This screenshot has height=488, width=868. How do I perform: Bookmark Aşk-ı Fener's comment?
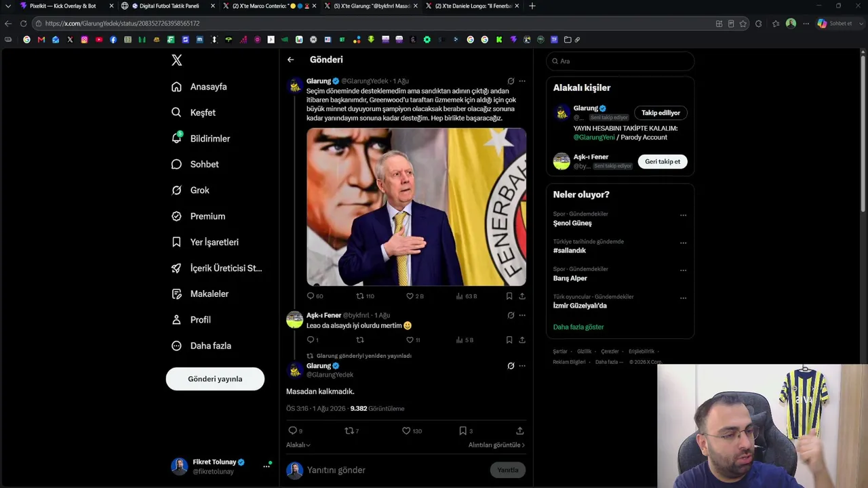(x=509, y=340)
